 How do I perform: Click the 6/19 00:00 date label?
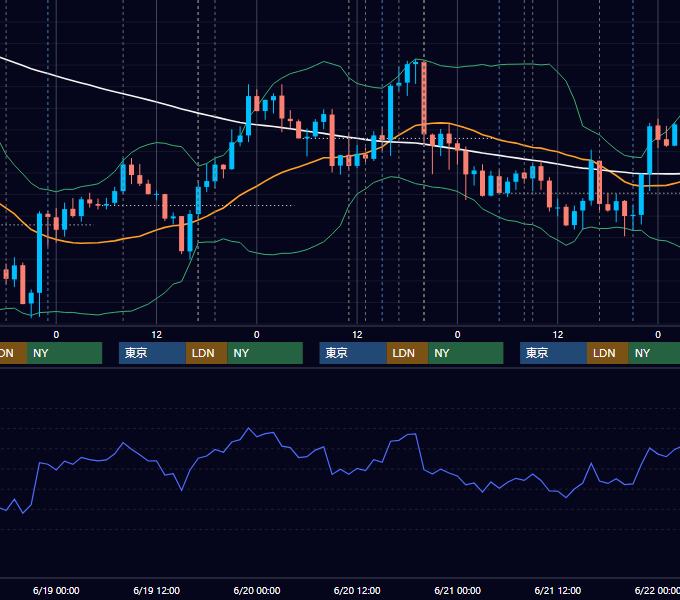coord(56,590)
